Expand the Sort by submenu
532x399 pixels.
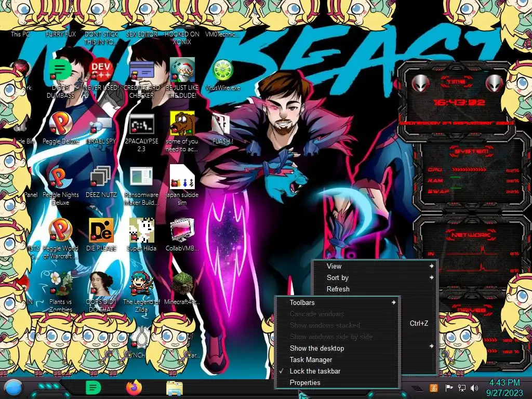pyautogui.click(x=375, y=277)
